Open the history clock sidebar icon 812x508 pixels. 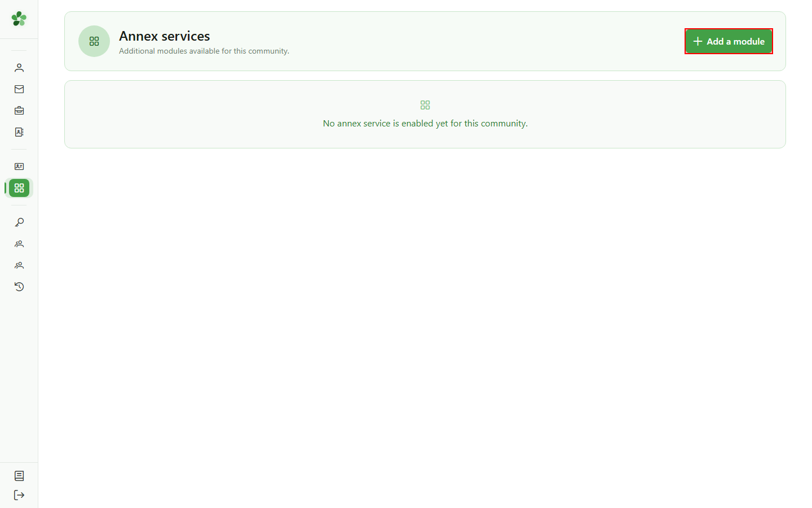tap(19, 287)
